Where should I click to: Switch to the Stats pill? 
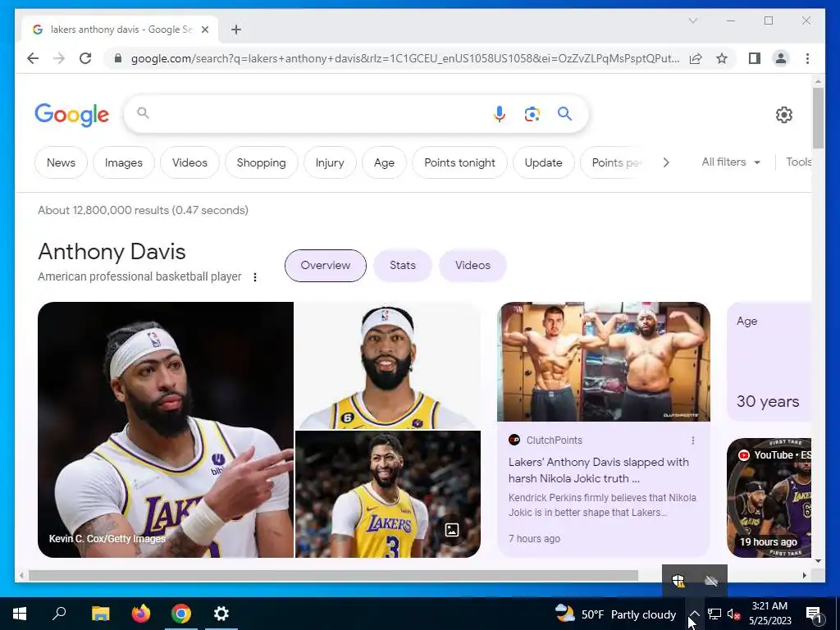tap(402, 265)
